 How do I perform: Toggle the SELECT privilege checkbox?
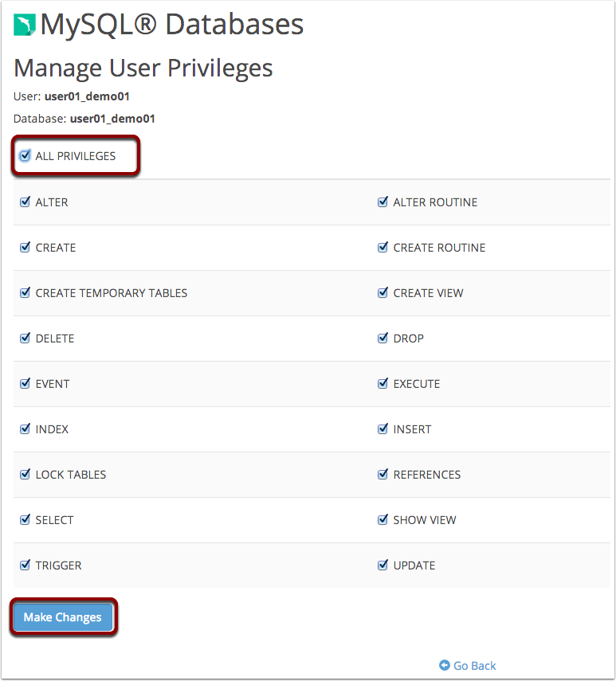pyautogui.click(x=26, y=519)
